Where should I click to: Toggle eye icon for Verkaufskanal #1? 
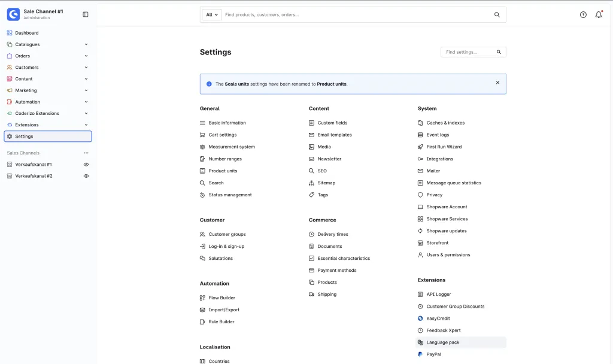point(86,165)
